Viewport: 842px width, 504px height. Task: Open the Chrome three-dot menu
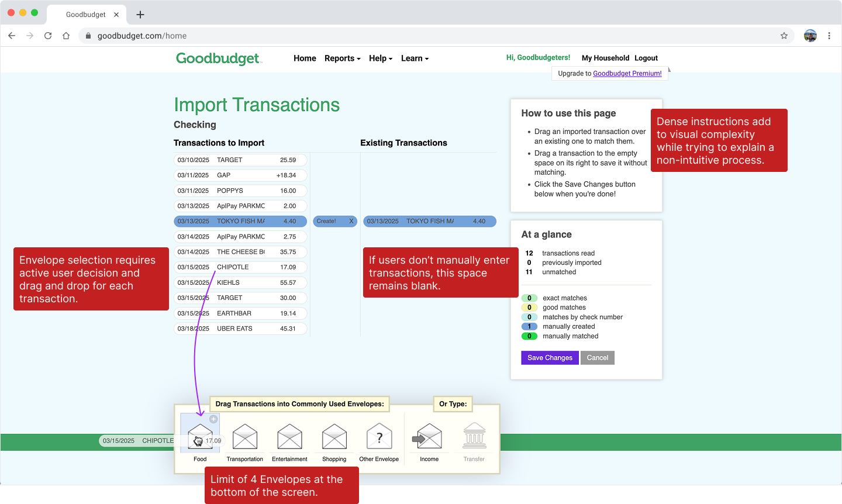[x=829, y=36]
